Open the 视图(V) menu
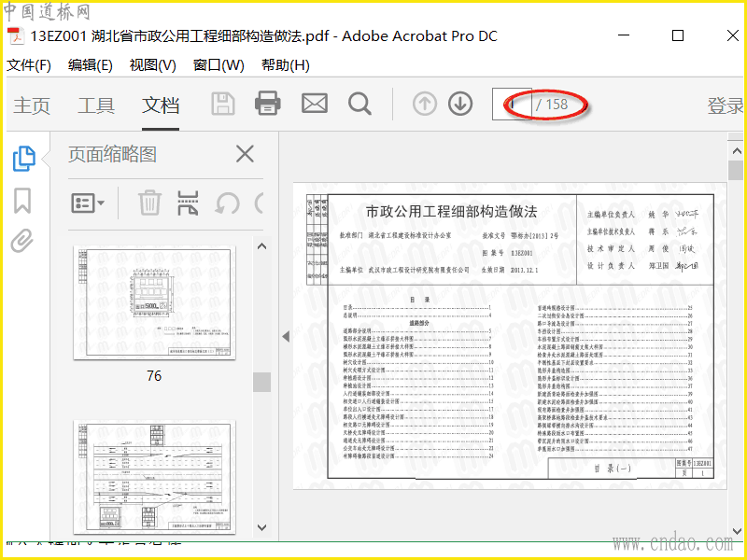This screenshot has width=747, height=560. 152,65
